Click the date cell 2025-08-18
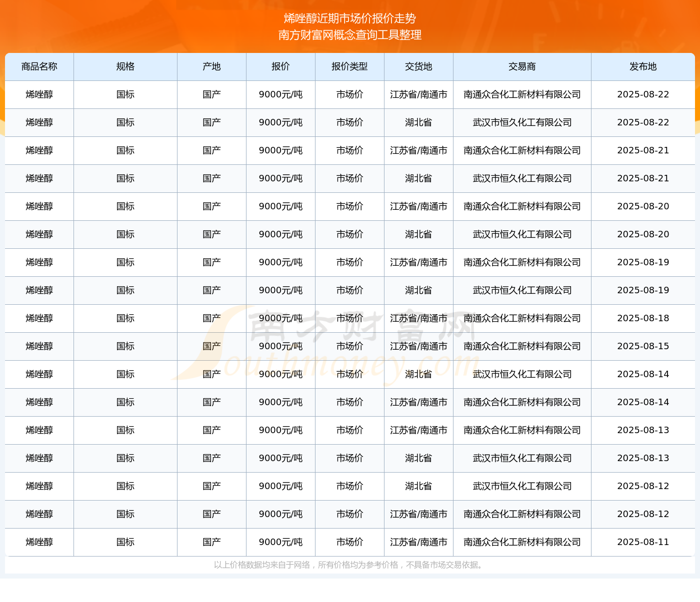Screen dimensions: 700x602 click(x=643, y=318)
